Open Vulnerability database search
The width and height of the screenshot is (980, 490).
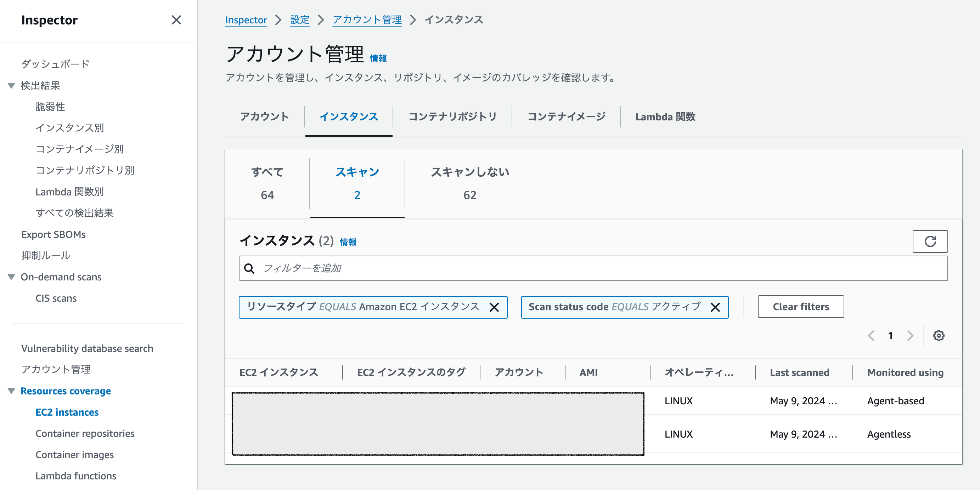87,348
